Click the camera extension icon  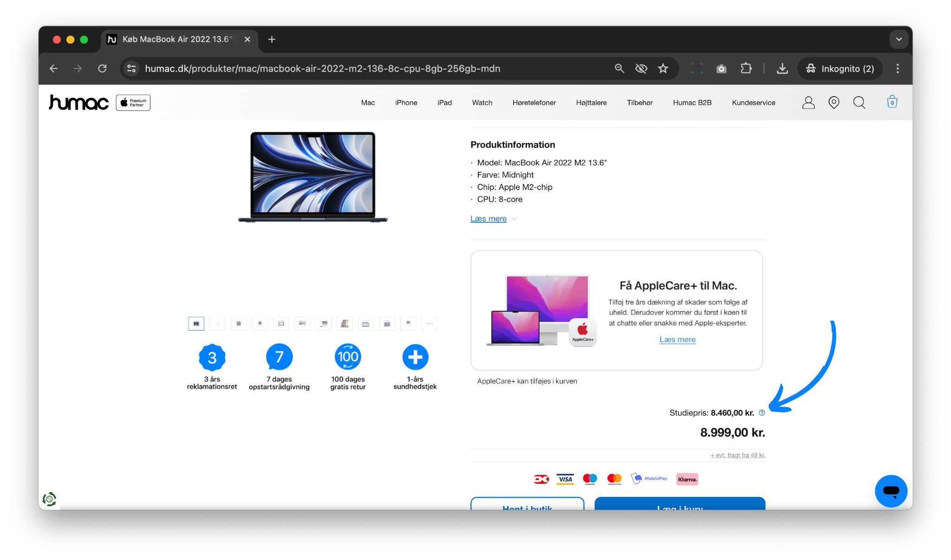721,69
